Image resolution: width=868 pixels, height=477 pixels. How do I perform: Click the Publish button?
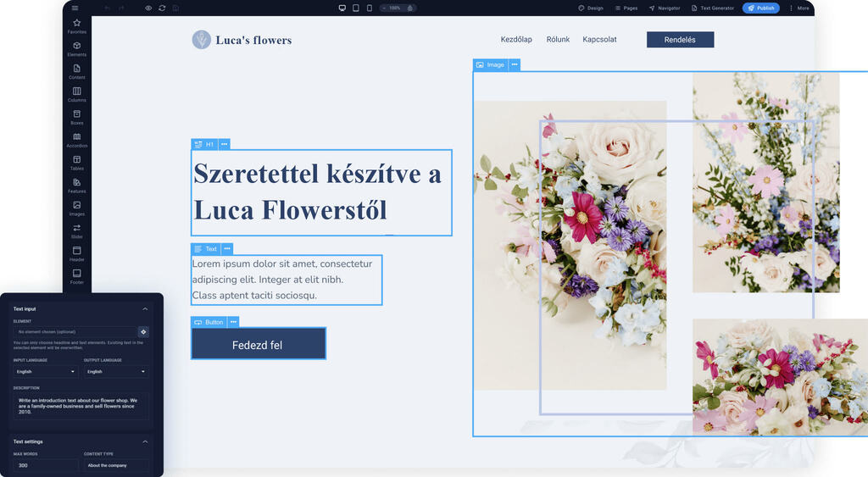[x=760, y=8]
